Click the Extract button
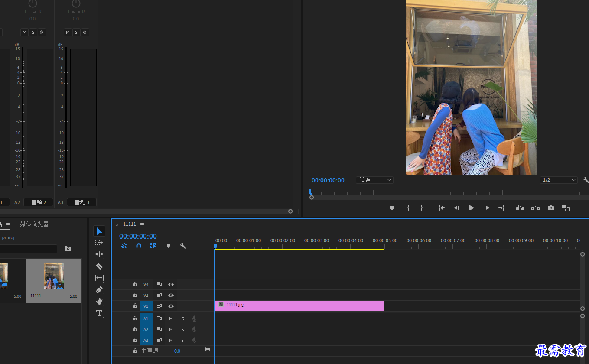The width and height of the screenshot is (589, 364). (x=535, y=208)
